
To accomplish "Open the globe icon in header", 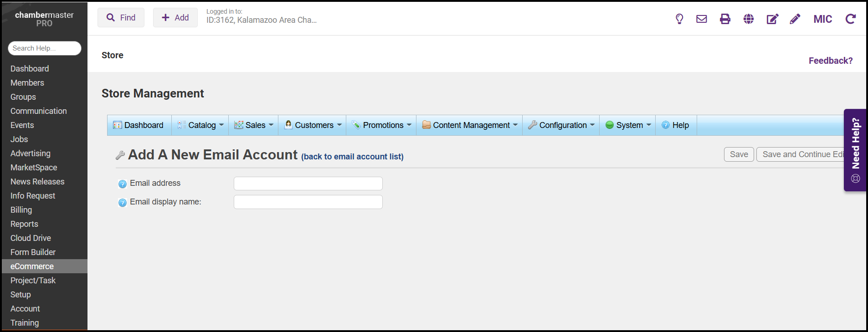I will pos(749,19).
